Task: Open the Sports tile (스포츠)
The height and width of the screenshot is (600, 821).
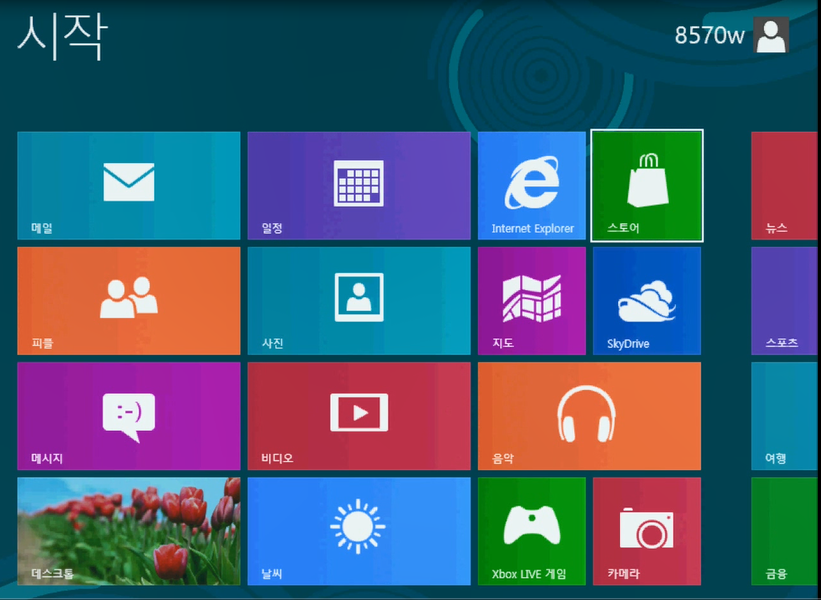Action: coord(785,301)
